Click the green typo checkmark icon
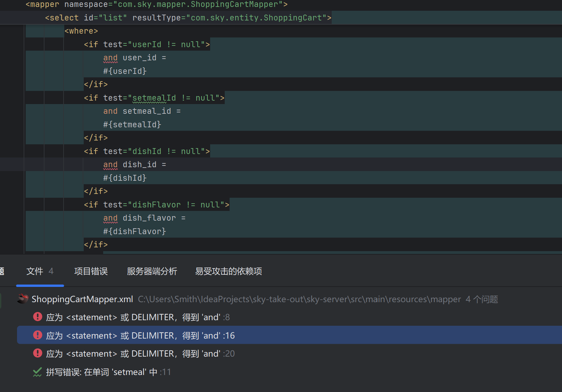This screenshot has height=392, width=562. pyautogui.click(x=37, y=372)
